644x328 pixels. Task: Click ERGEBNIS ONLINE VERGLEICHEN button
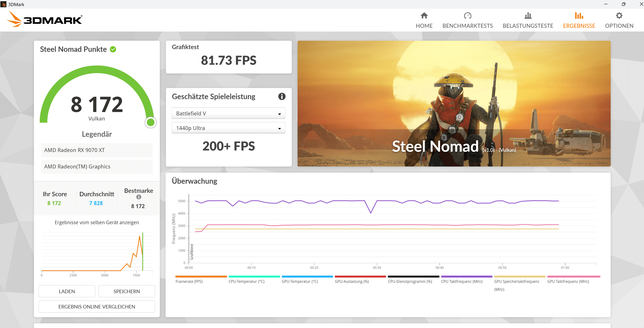[97, 306]
